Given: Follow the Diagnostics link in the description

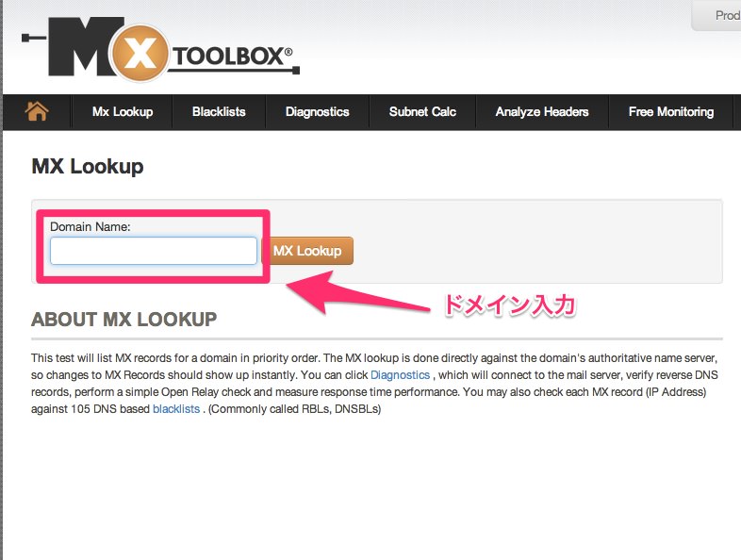Looking at the screenshot, I should pyautogui.click(x=401, y=375).
